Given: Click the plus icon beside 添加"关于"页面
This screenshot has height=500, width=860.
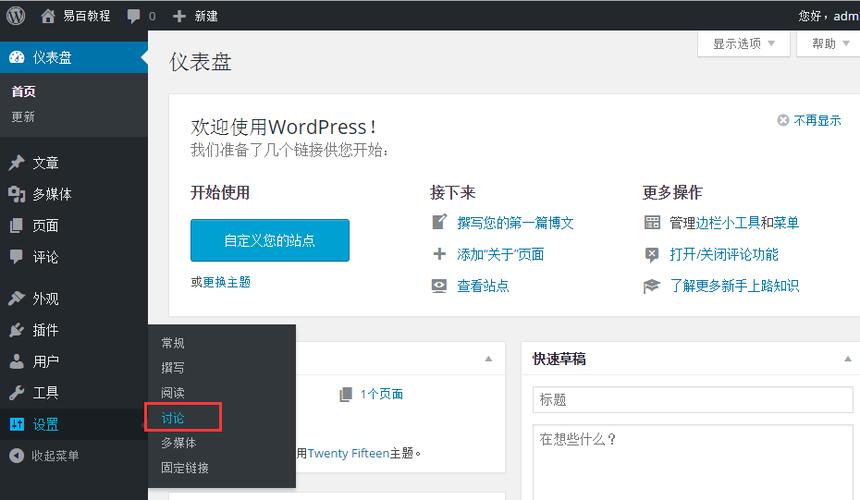Looking at the screenshot, I should click(x=439, y=254).
